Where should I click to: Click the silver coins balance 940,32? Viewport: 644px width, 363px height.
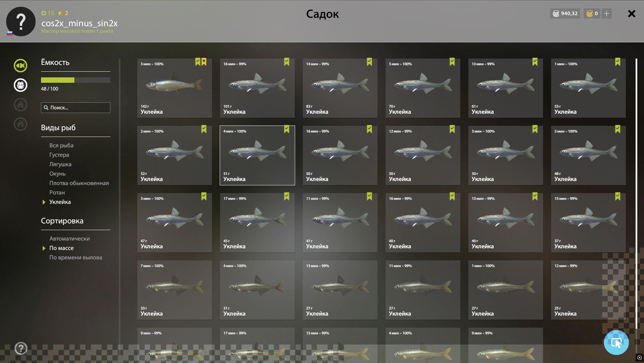point(565,13)
